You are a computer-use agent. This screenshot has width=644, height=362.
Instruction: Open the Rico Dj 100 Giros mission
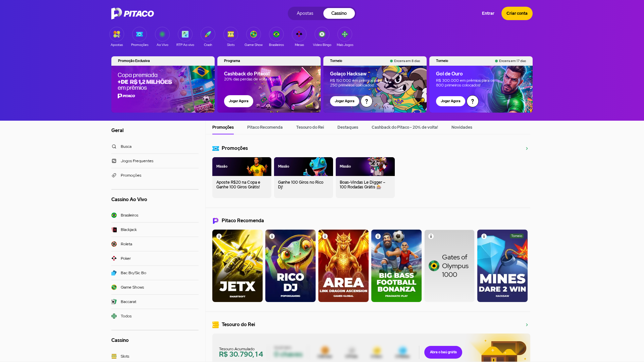click(x=304, y=178)
